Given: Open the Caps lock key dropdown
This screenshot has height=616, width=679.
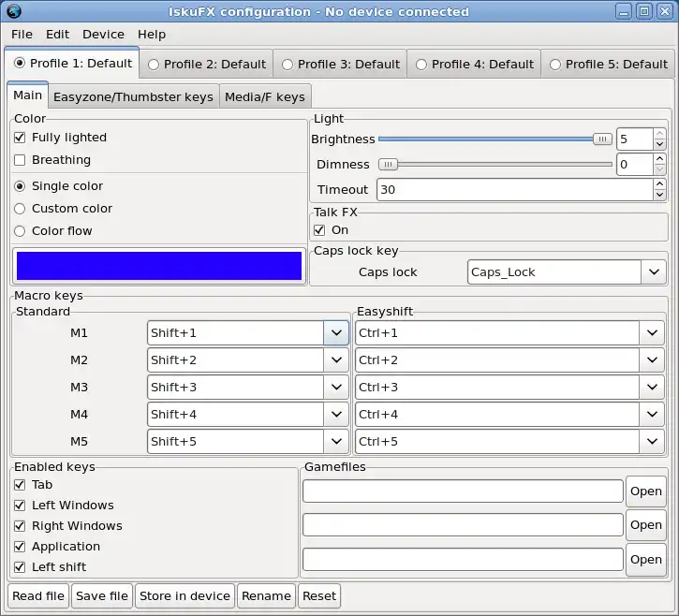Looking at the screenshot, I should (654, 272).
